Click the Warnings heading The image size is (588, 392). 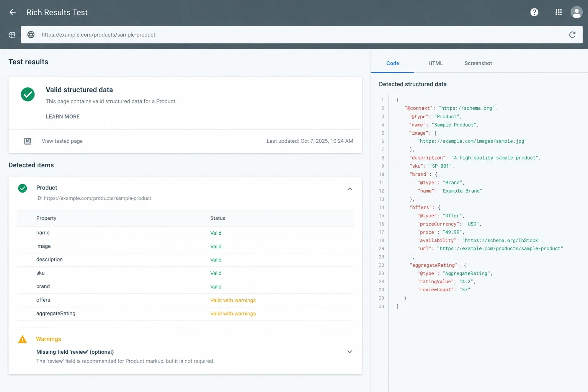coord(49,339)
